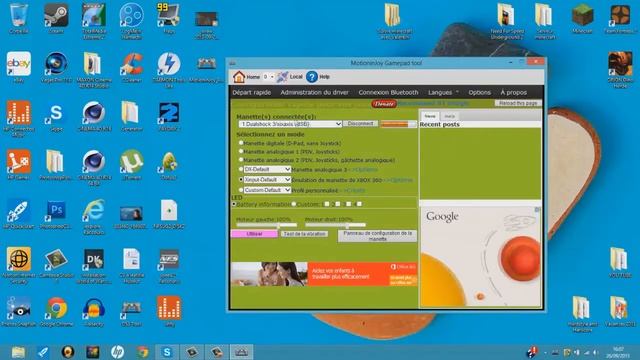640x360 pixels.
Task: Click the orange battery level bar
Action: click(x=398, y=124)
